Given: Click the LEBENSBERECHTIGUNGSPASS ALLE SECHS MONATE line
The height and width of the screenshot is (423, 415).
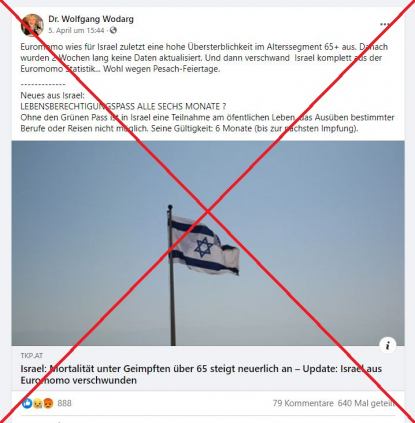Looking at the screenshot, I should click(x=123, y=106).
